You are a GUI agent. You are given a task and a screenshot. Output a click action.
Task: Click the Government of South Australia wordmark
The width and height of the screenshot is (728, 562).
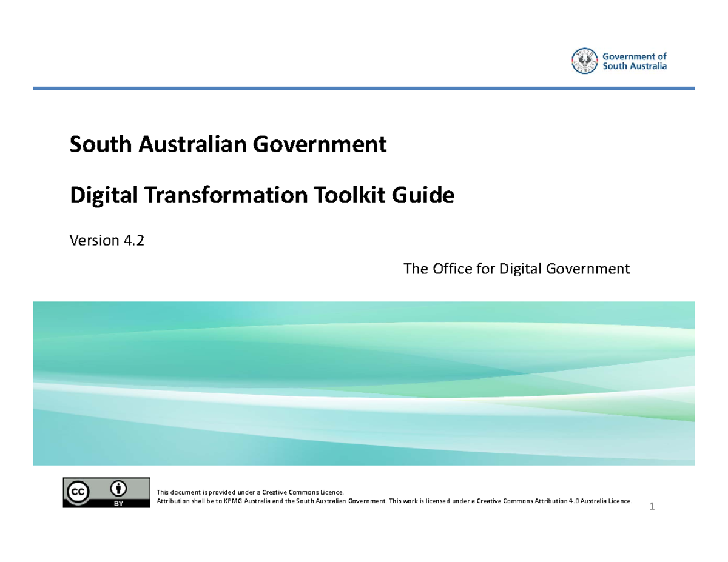[x=635, y=61]
